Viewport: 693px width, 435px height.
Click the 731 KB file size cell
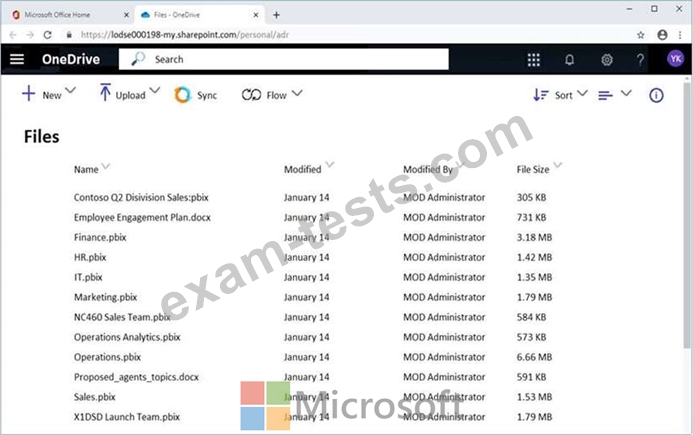click(x=531, y=218)
